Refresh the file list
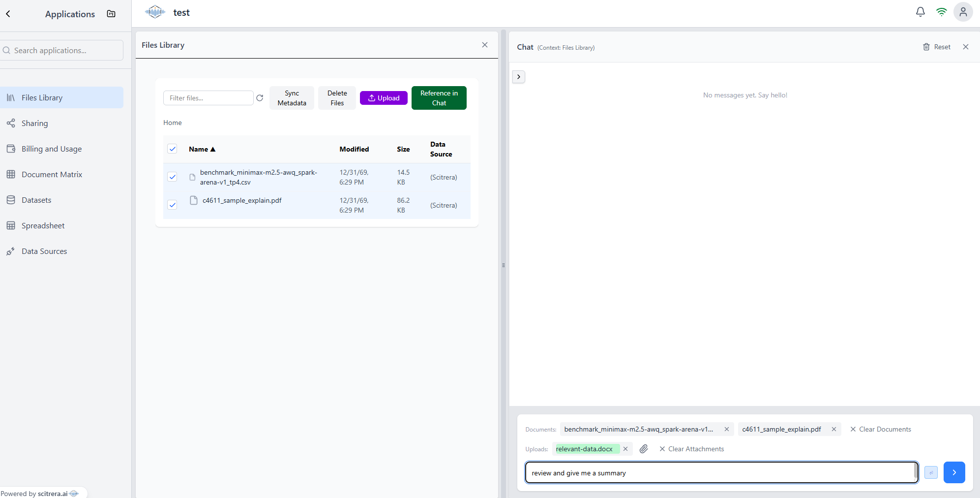Viewport: 980px width, 498px height. point(260,98)
